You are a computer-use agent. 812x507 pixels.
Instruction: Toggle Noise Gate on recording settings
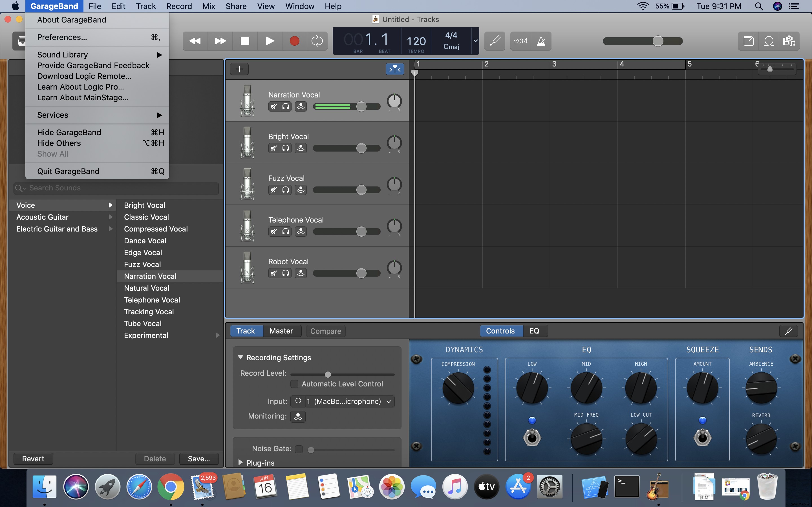coord(298,449)
